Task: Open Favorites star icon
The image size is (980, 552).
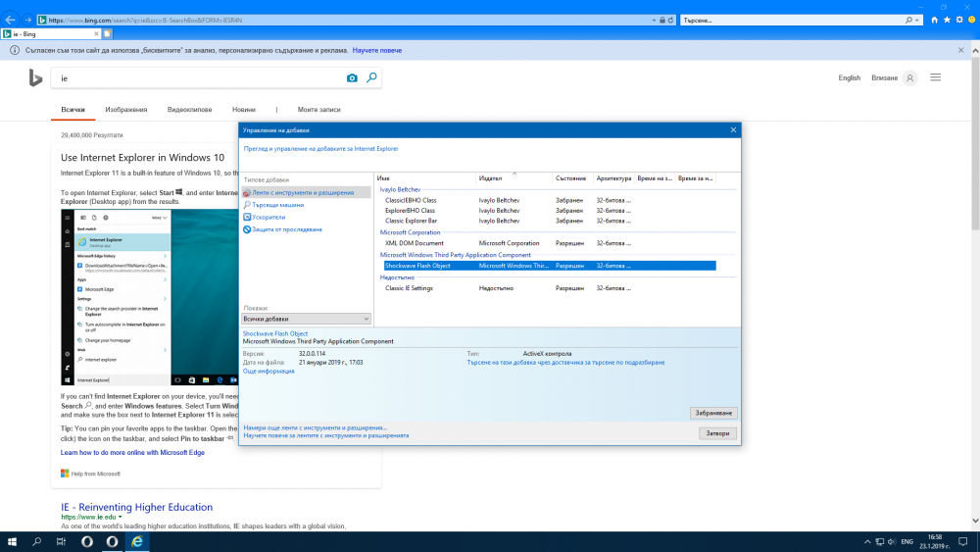Action: coord(947,20)
